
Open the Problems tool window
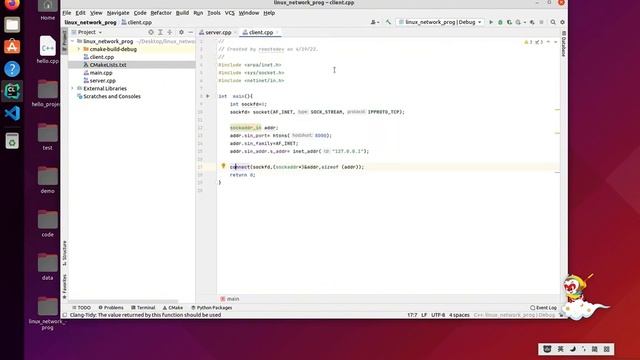coord(111,308)
